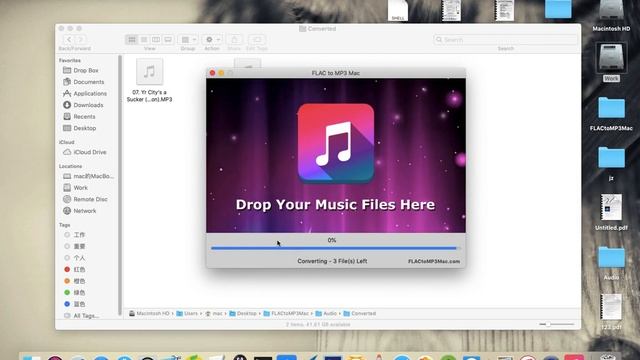640x360 pixels.
Task: Open All Tags in sidebar
Action: (x=81, y=316)
